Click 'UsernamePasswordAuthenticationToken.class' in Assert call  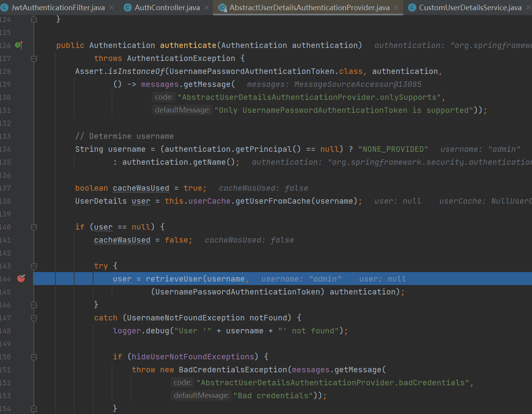[x=266, y=71]
